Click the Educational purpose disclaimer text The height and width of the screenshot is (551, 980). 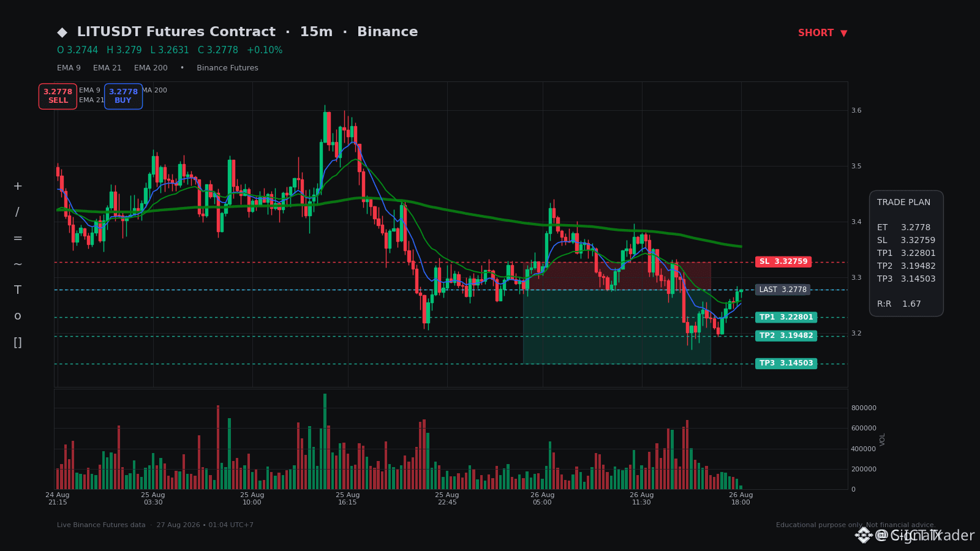[x=855, y=525]
